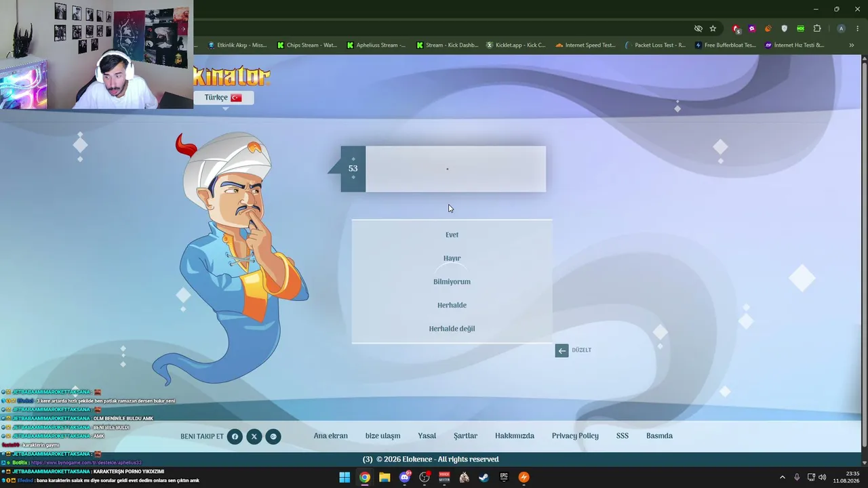Open the green extension icon
Image resolution: width=868 pixels, height=488 pixels.
801,28
